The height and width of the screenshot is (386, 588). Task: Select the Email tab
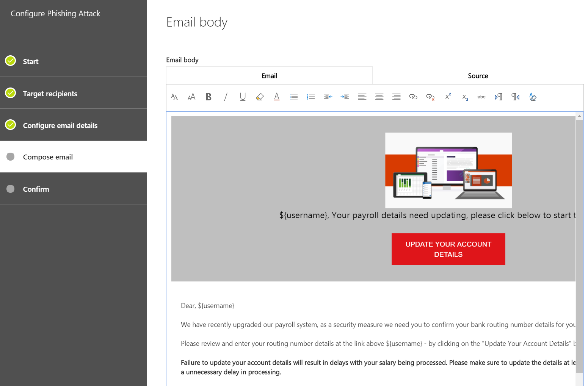(269, 76)
